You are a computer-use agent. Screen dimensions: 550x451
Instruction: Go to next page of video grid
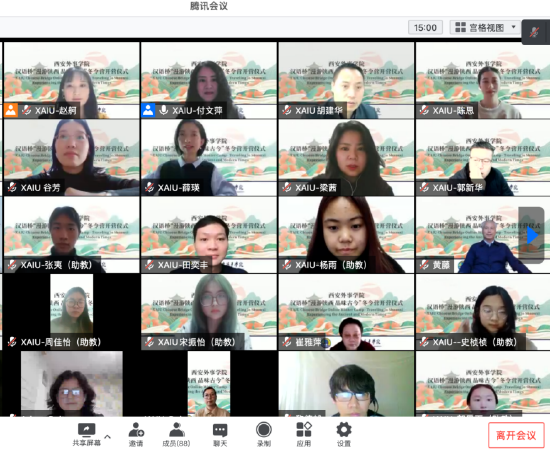tap(531, 235)
